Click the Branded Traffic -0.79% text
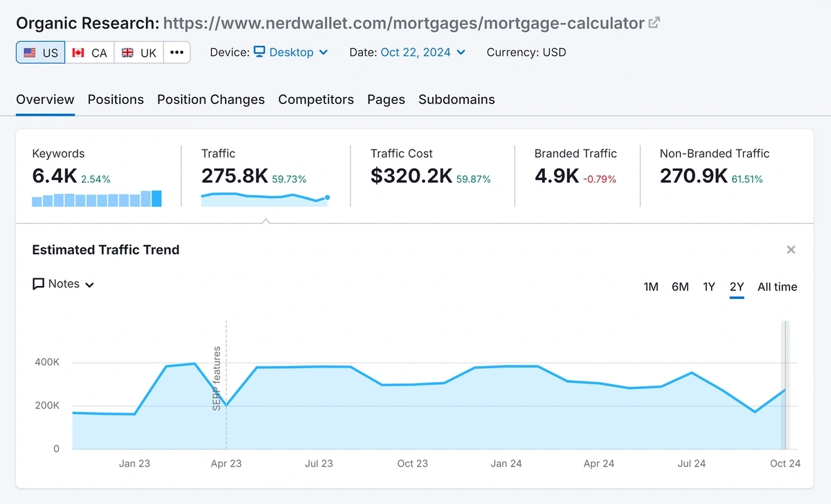Image resolution: width=831 pixels, height=504 pixels. click(x=600, y=179)
